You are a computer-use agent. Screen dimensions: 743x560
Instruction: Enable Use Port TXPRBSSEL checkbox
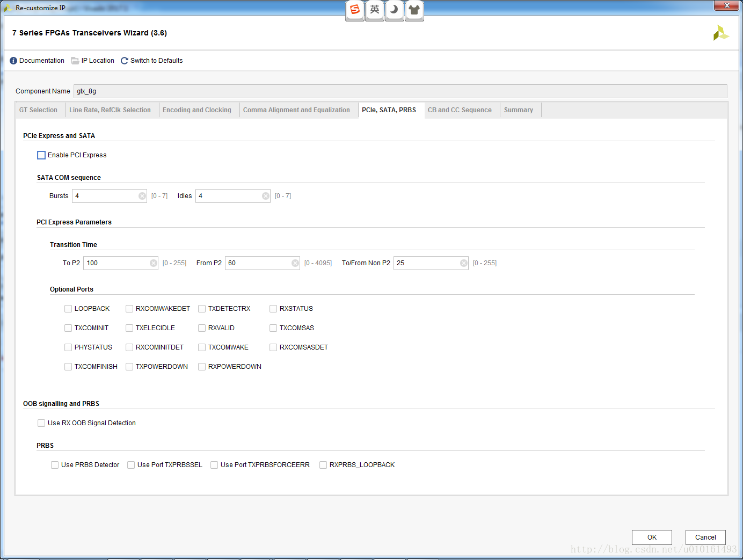pos(131,465)
